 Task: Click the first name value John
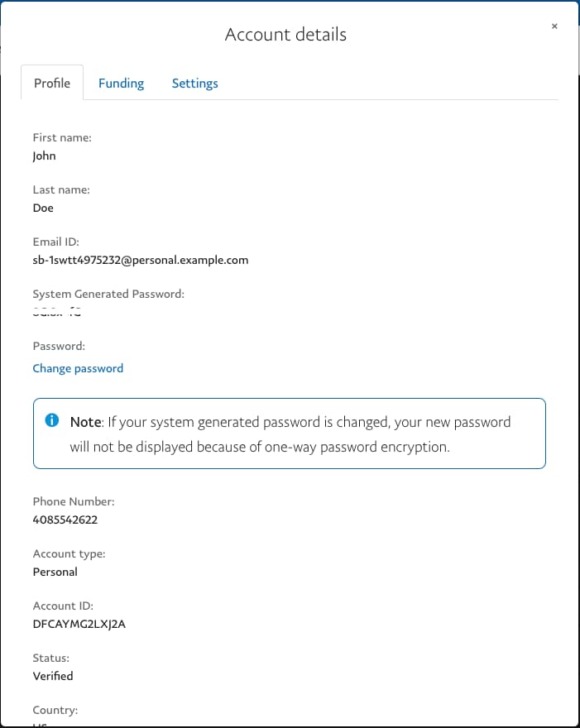point(44,156)
